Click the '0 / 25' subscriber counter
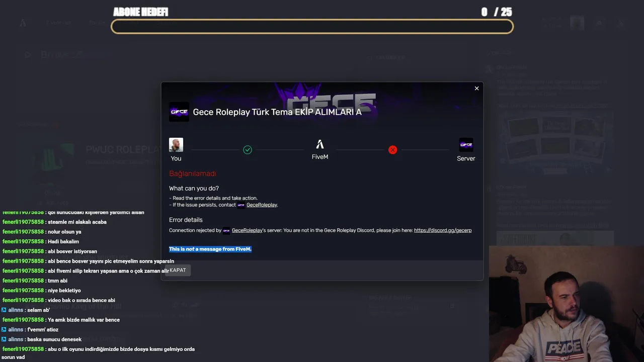This screenshot has height=362, width=644. pyautogui.click(x=496, y=12)
